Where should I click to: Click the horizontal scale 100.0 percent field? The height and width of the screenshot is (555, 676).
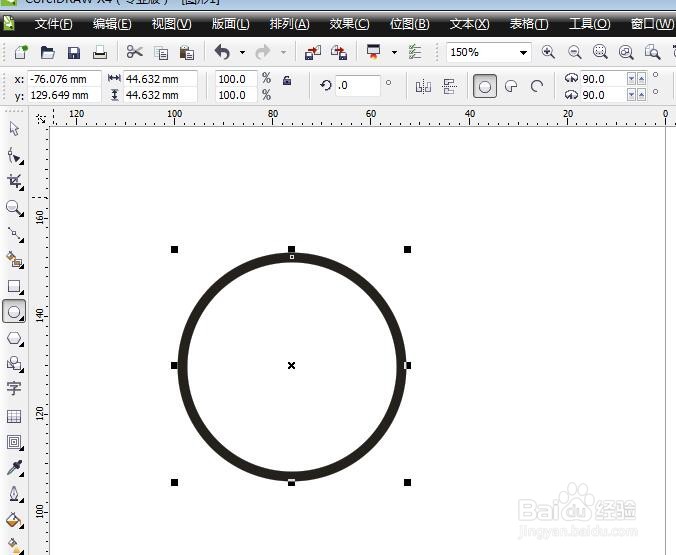pyautogui.click(x=236, y=79)
